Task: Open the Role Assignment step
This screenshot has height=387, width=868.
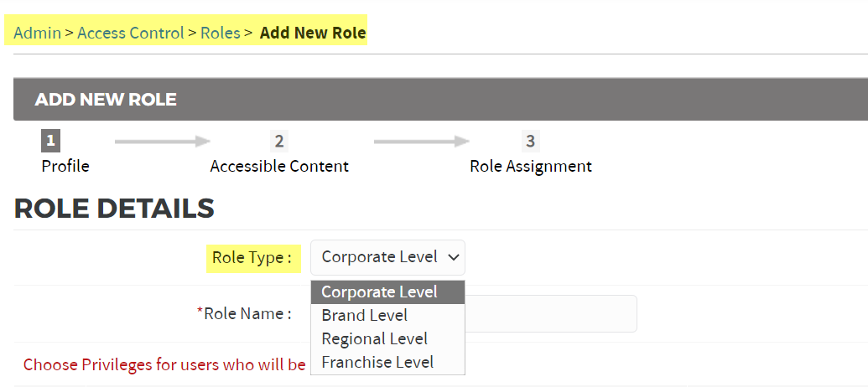Action: [530, 166]
